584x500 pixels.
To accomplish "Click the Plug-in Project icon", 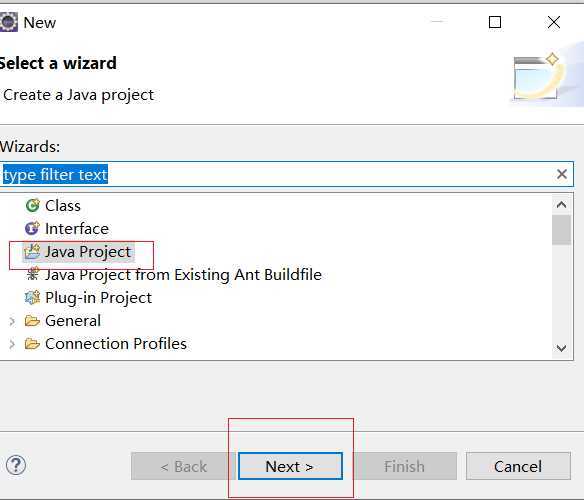I will [x=32, y=298].
